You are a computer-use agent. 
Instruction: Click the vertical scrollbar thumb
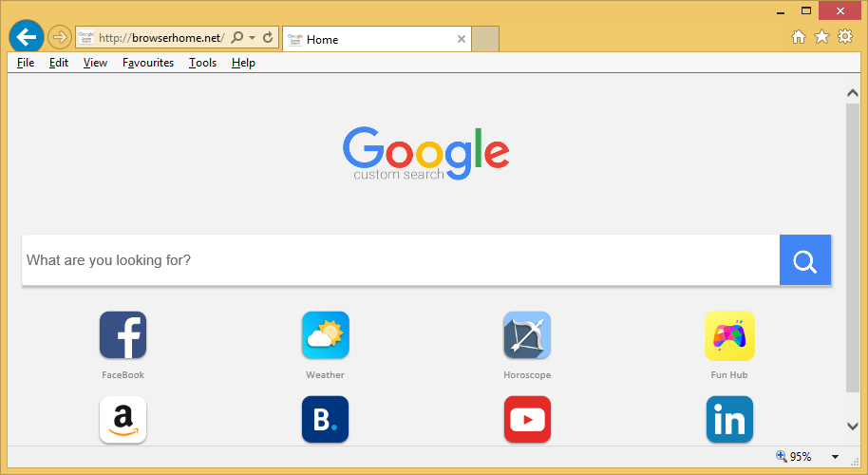853,247
